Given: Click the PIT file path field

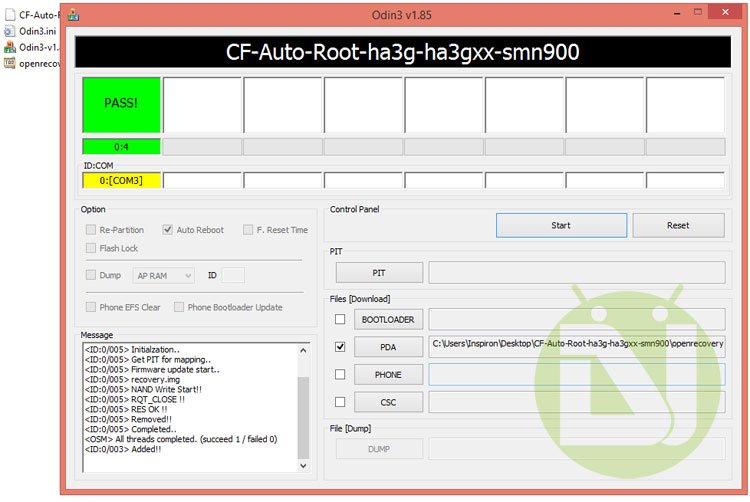Looking at the screenshot, I should point(577,273).
